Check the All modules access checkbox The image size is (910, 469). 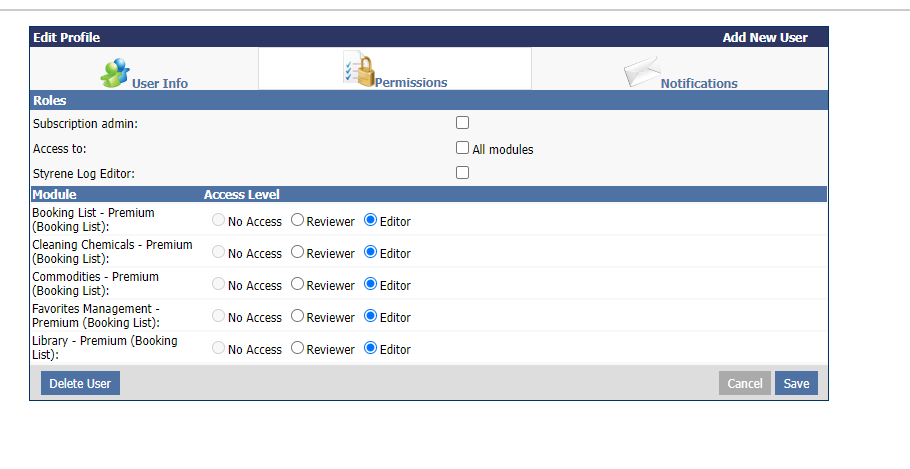[x=462, y=148]
